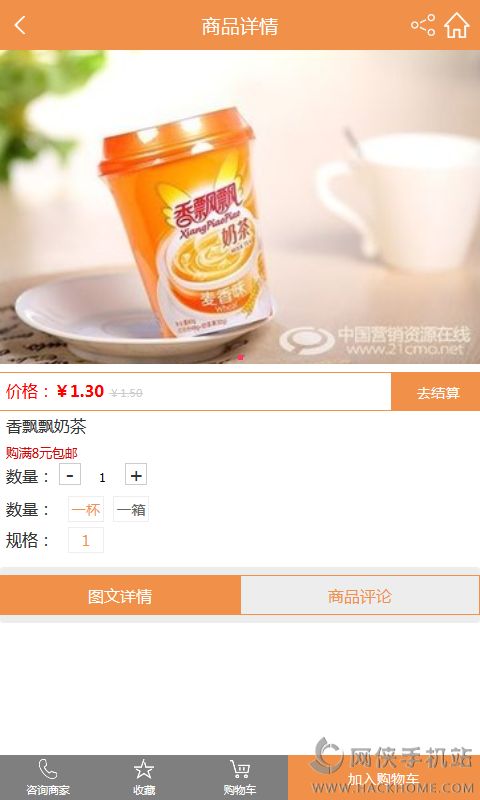Select the 一杯 option
Viewport: 480px width, 800px height.
[86, 509]
